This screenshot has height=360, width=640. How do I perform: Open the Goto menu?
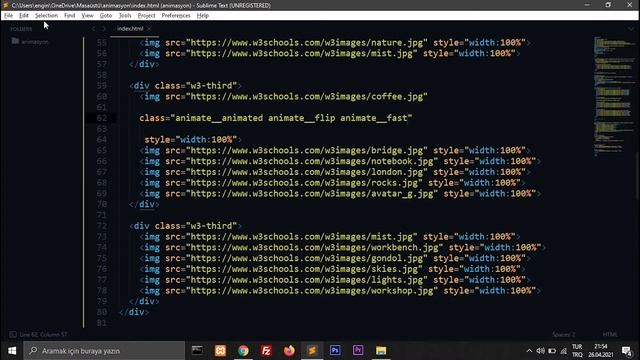[x=106, y=16]
